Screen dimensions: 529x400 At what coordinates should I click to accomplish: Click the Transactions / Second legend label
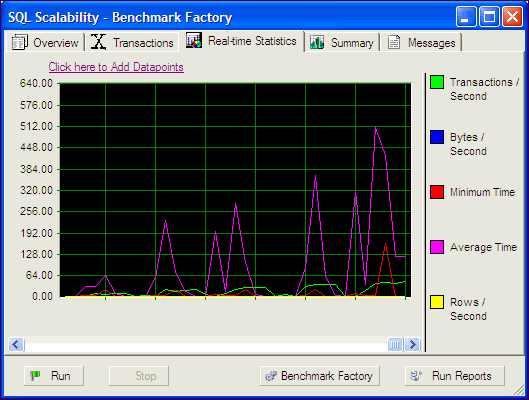[x=484, y=89]
